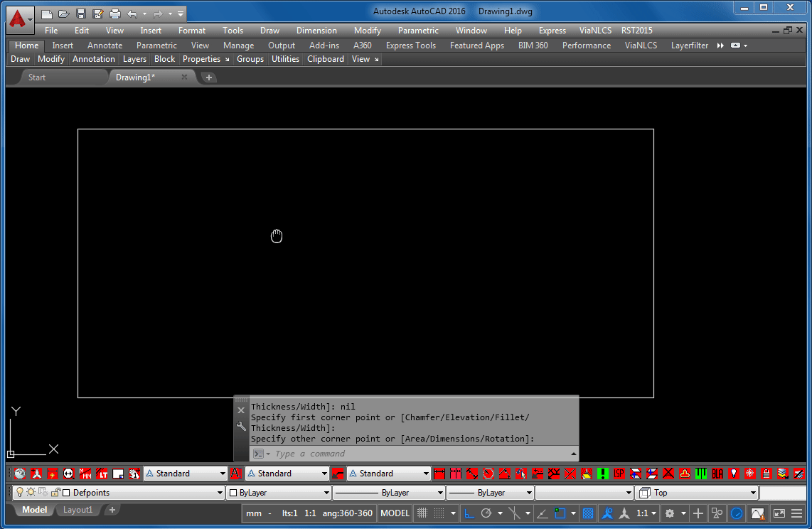Click the red text style A icon
The width and height of the screenshot is (812, 529).
[x=235, y=473]
